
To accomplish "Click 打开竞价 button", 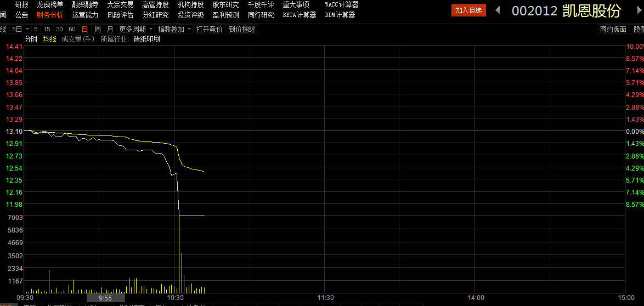I will [210, 29].
